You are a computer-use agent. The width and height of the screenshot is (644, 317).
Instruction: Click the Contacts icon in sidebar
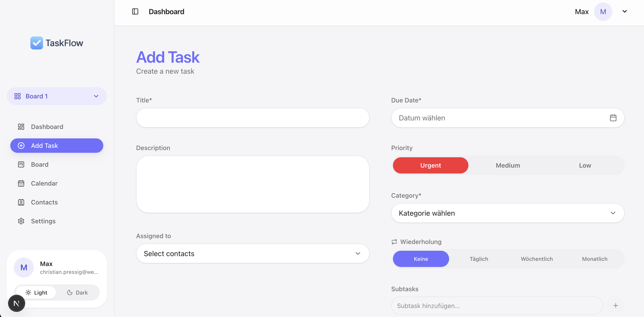pyautogui.click(x=21, y=202)
